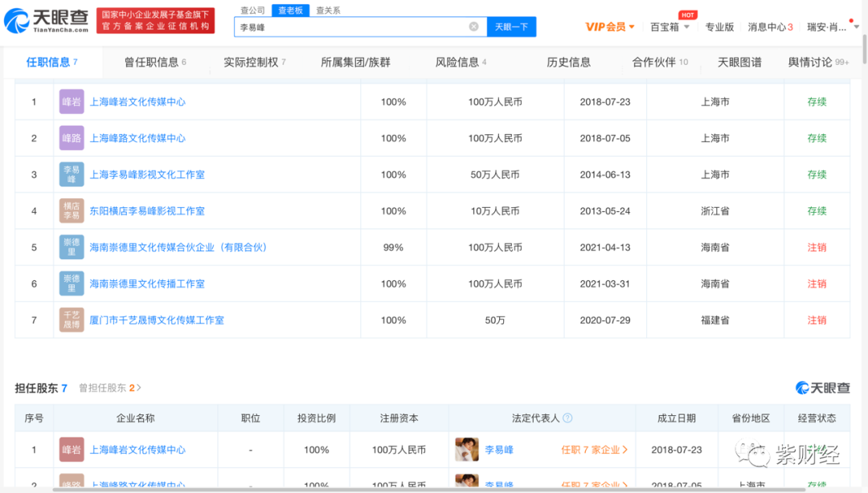Click the 李易峰 avatar in row 3
Viewport: 868px width, 493px height.
pyautogui.click(x=71, y=174)
